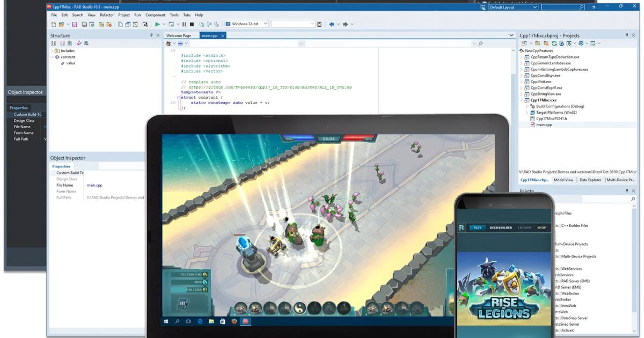
Task: Run the project using the green Run icon
Action: [x=157, y=24]
